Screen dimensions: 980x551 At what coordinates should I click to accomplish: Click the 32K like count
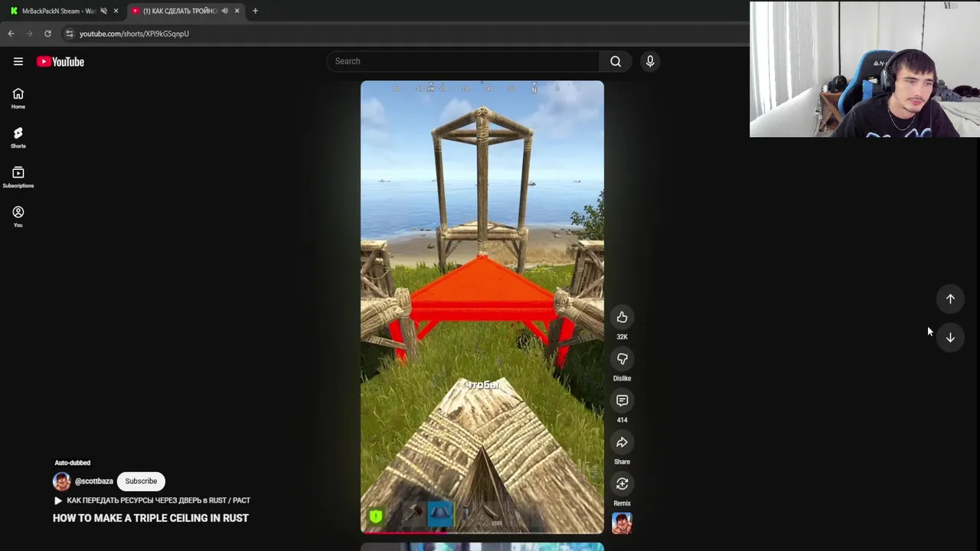click(x=622, y=337)
